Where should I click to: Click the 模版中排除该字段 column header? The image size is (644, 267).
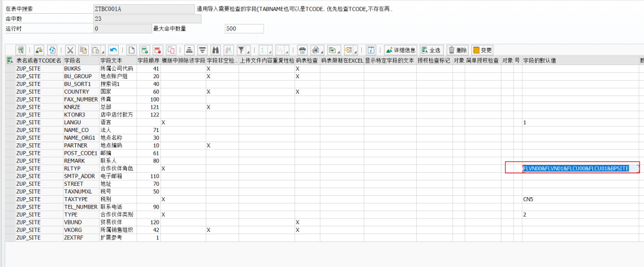pos(183,60)
